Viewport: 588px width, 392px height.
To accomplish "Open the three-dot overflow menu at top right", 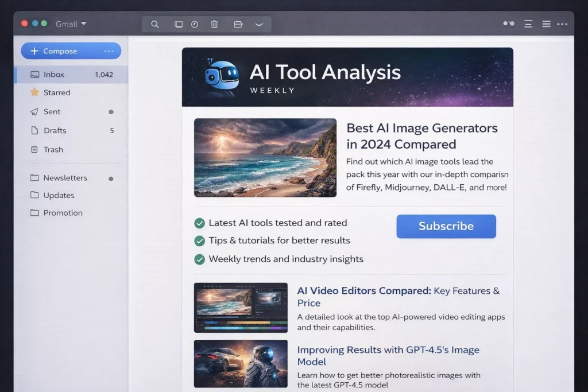I will pyautogui.click(x=562, y=24).
